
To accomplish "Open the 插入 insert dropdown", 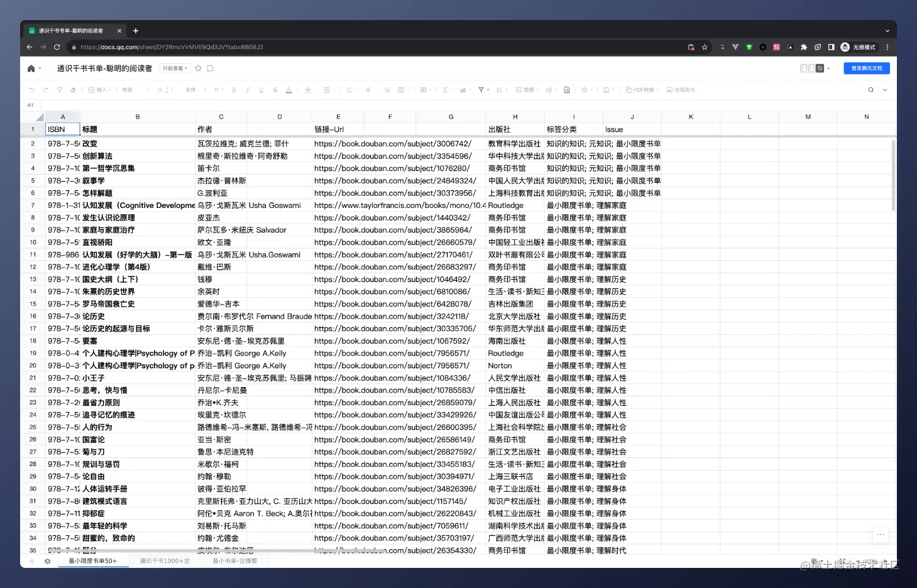I will pyautogui.click(x=99, y=90).
